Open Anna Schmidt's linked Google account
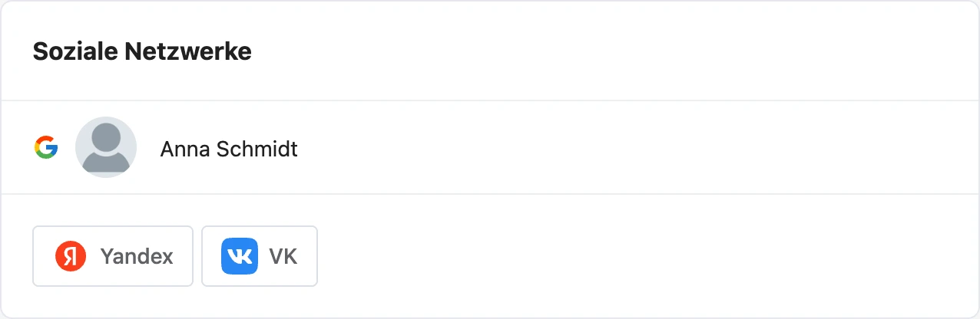Screen dimensions: 980x319 pyautogui.click(x=490, y=147)
